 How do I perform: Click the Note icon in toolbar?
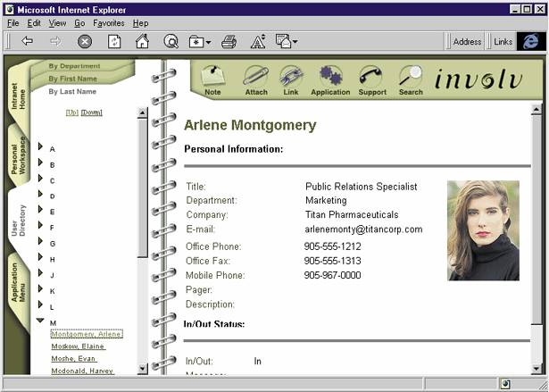tap(212, 79)
